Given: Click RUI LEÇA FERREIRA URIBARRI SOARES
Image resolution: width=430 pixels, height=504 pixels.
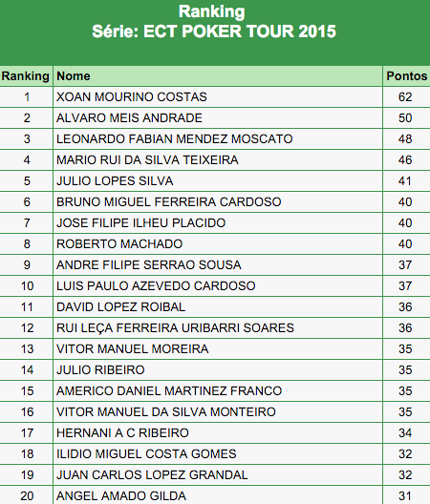Looking at the screenshot, I should tap(175, 327).
